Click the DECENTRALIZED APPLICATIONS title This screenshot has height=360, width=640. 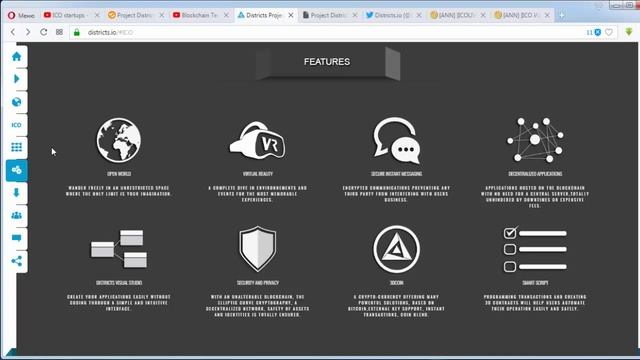535,174
